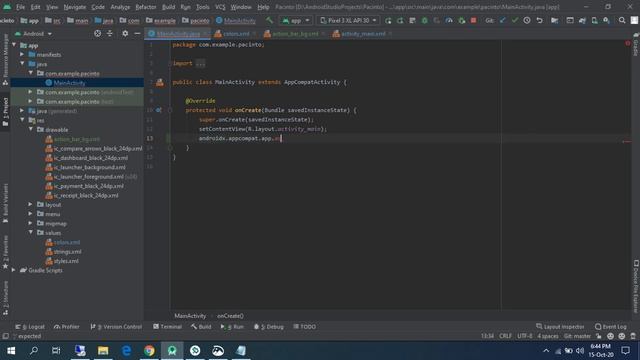The width and height of the screenshot is (640, 360).
Task: Open File Explorer from the taskbar
Action: (103, 351)
